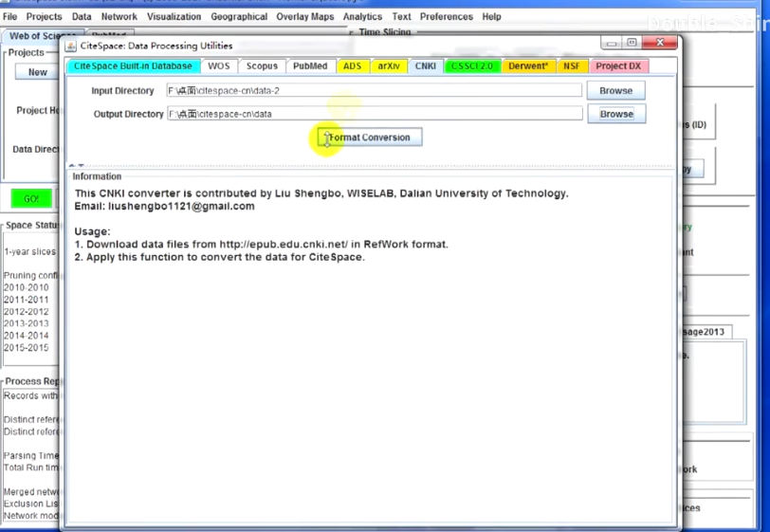Click the 2015-2015 slice entry
Image resolution: width=770 pixels, height=532 pixels.
27,348
